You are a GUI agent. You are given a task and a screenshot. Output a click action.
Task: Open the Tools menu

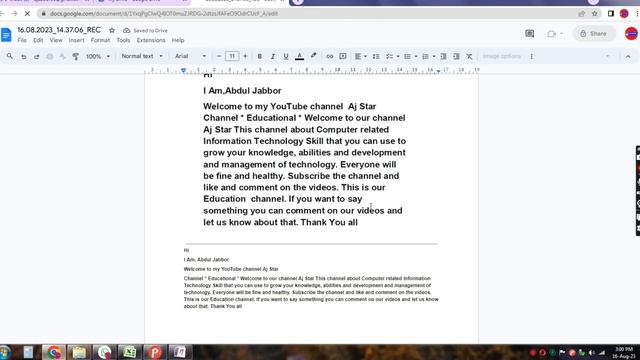pos(123,40)
